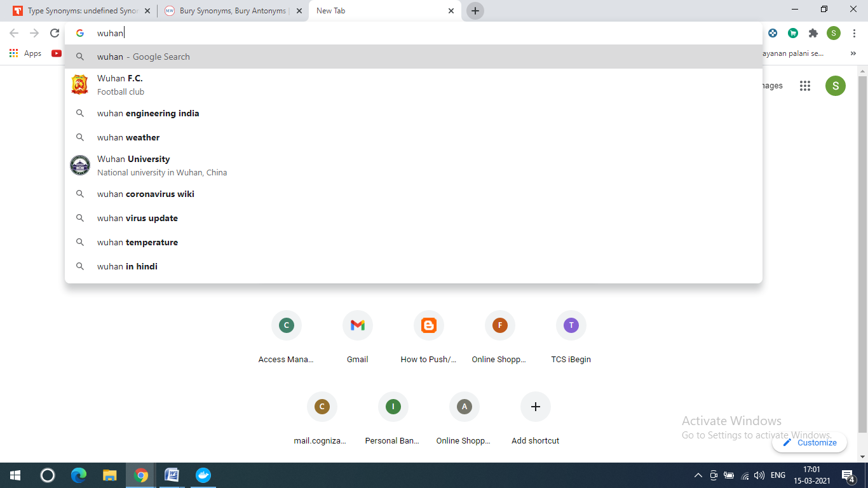Open the notification center icon

coord(848,475)
